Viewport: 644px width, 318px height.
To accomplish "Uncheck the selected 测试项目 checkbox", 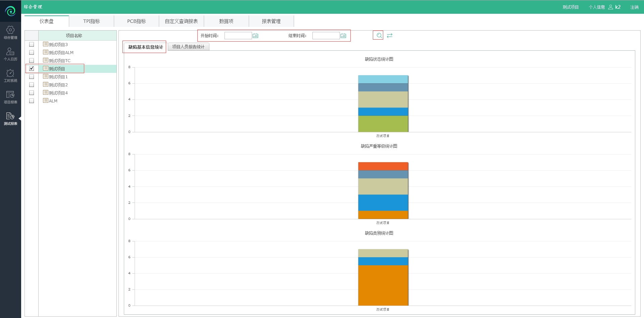I will pyautogui.click(x=32, y=69).
